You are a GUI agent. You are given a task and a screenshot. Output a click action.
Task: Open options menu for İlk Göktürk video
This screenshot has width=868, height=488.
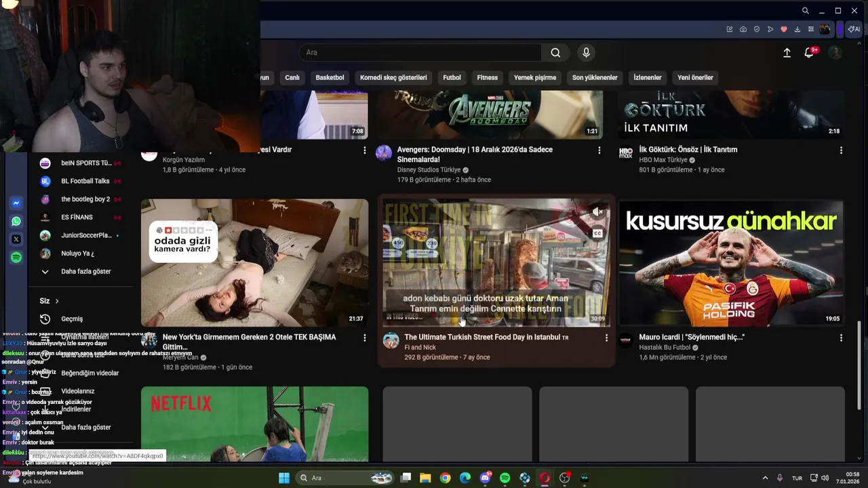coord(841,150)
